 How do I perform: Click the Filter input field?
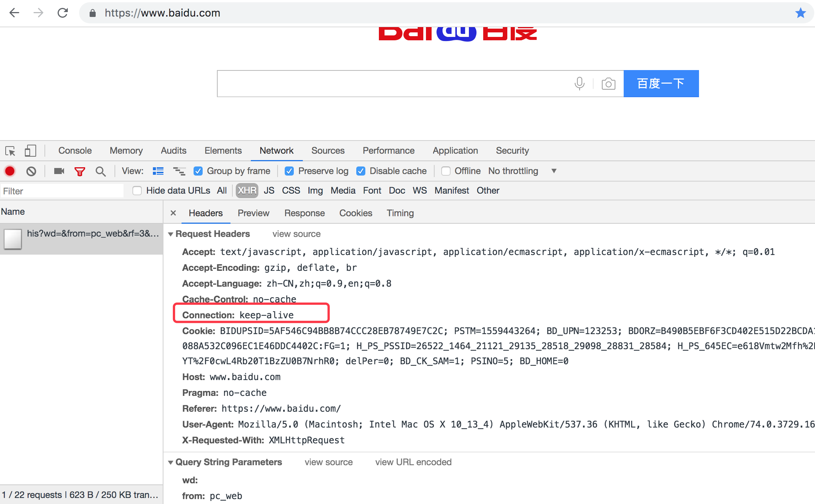pos(62,191)
